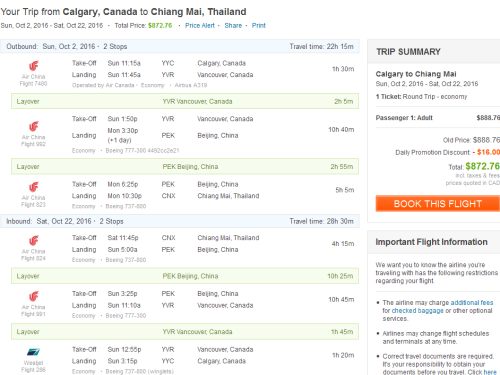The image size is (500, 375).
Task: Print the itinerary using the Print link
Action: coord(259,25)
